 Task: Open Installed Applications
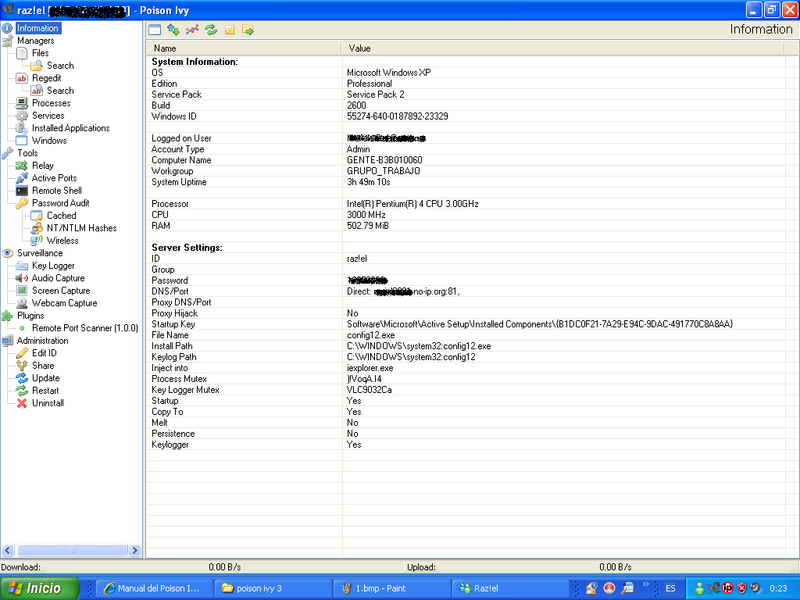(x=70, y=128)
